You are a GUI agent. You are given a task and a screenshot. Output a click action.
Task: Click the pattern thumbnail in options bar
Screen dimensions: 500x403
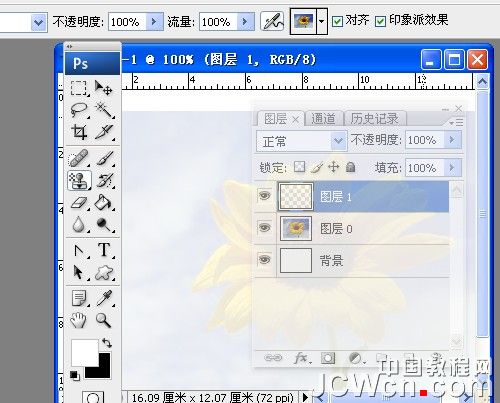click(303, 22)
